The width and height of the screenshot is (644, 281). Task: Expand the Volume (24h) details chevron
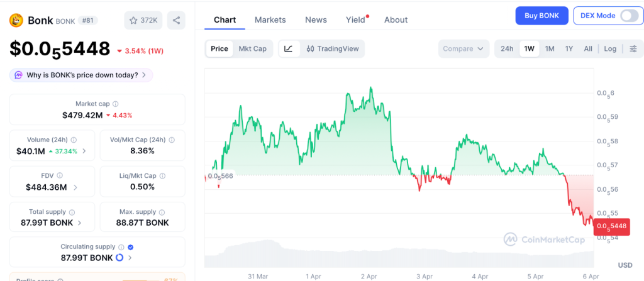[84, 152]
